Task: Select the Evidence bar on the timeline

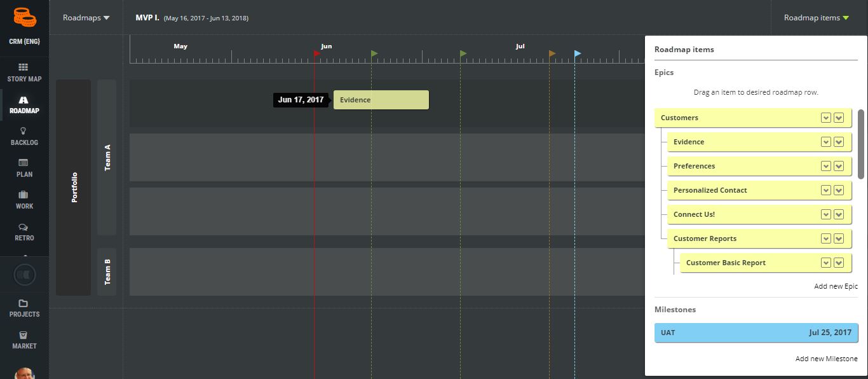Action: [x=381, y=100]
